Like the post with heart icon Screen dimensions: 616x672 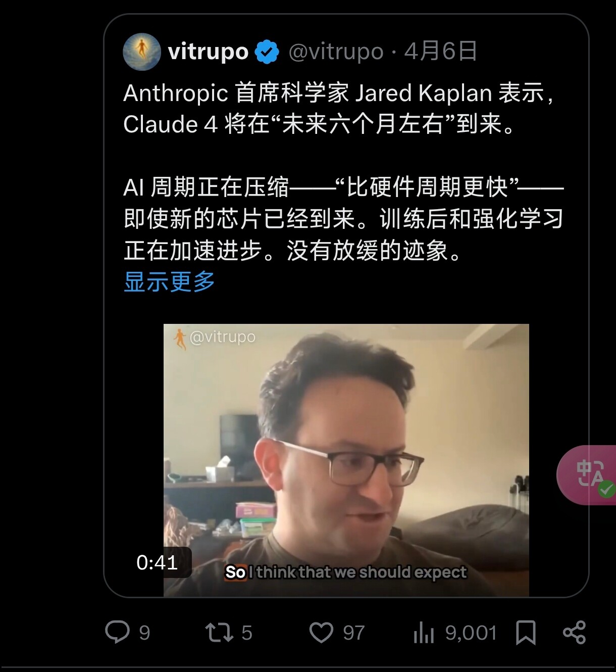[x=321, y=633]
